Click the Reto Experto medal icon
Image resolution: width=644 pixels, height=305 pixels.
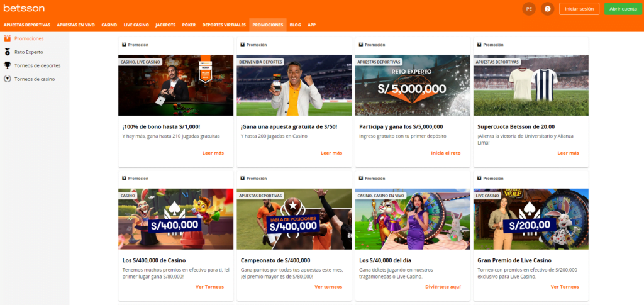pos(8,52)
